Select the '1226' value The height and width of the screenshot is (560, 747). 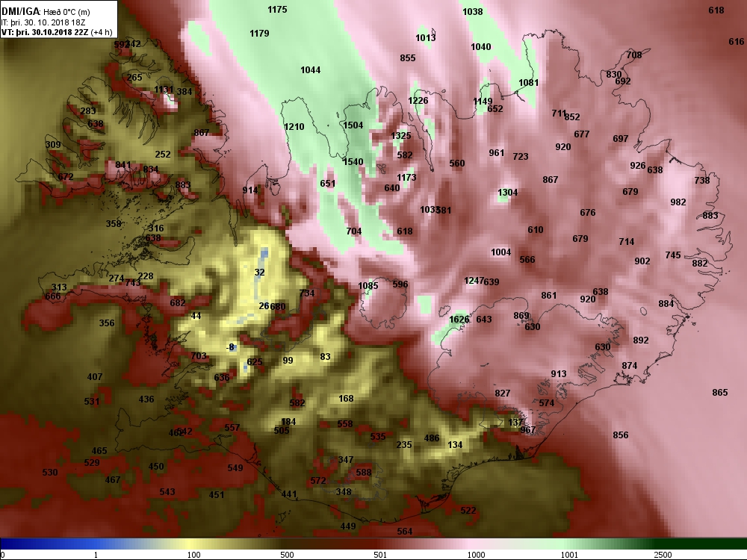pyautogui.click(x=418, y=101)
